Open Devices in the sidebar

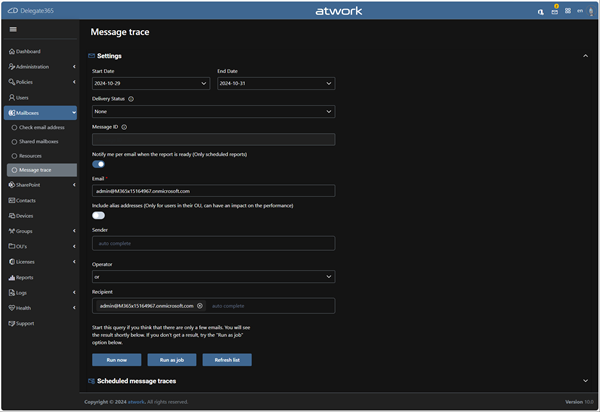[21, 216]
